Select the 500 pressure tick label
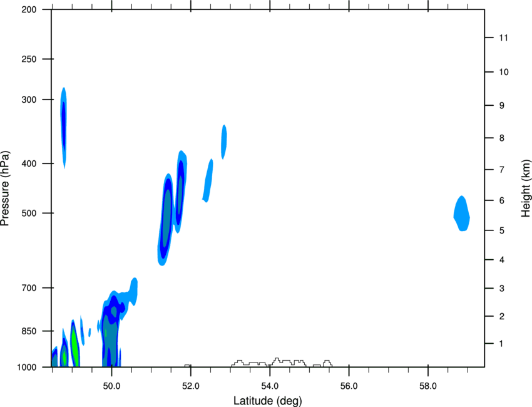Screen dimensions: 532x407 [29, 213]
